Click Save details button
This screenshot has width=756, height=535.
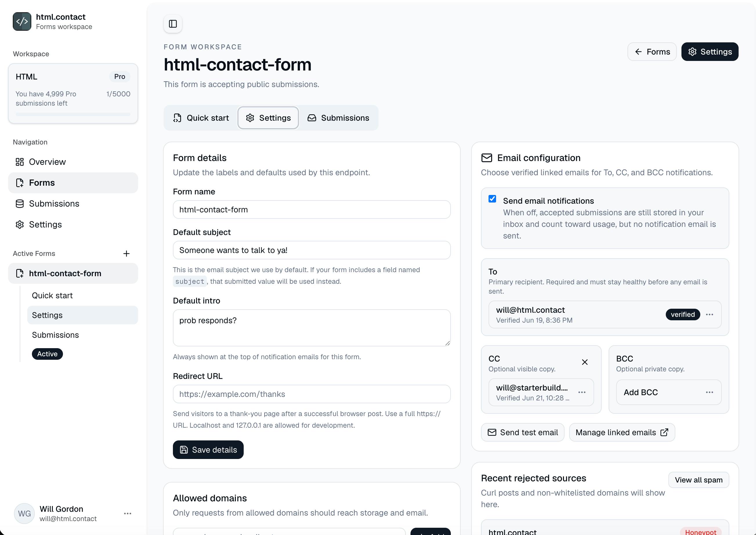coord(208,450)
